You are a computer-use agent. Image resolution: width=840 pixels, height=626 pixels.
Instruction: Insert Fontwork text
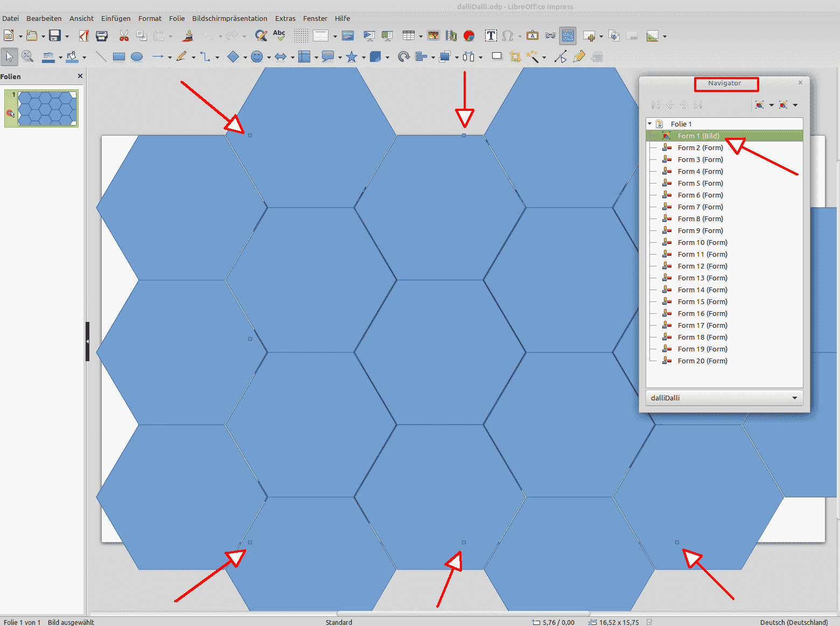(532, 36)
